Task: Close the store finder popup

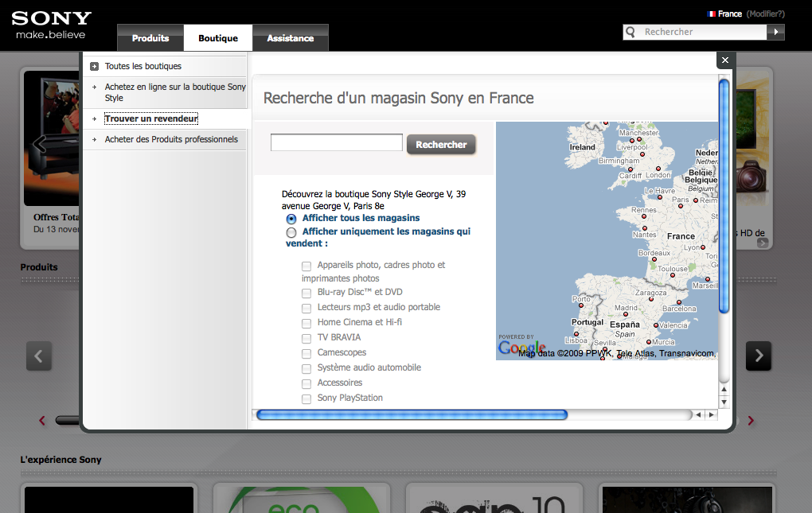Action: point(725,60)
